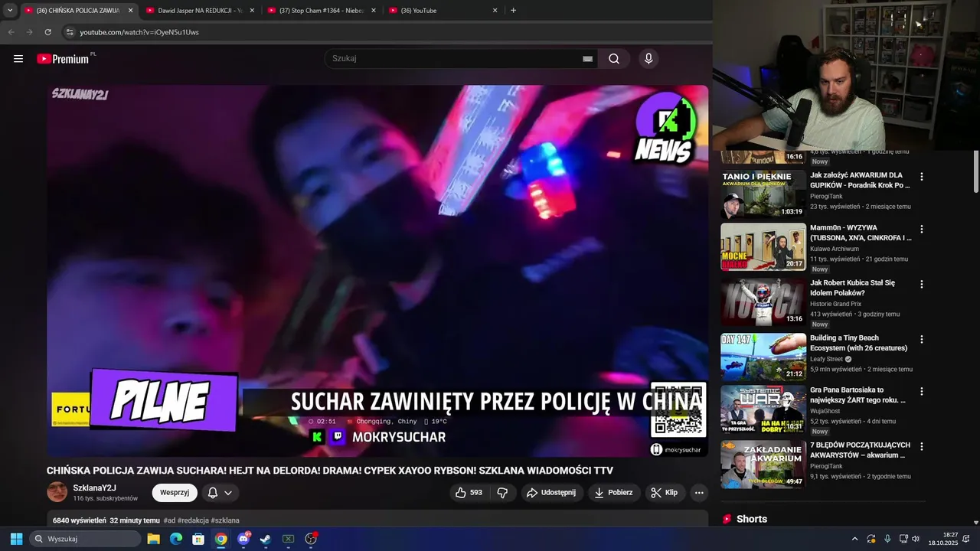This screenshot has height=551, width=980.
Task: Open options for Jak Robert Kubica video
Action: tap(922, 284)
